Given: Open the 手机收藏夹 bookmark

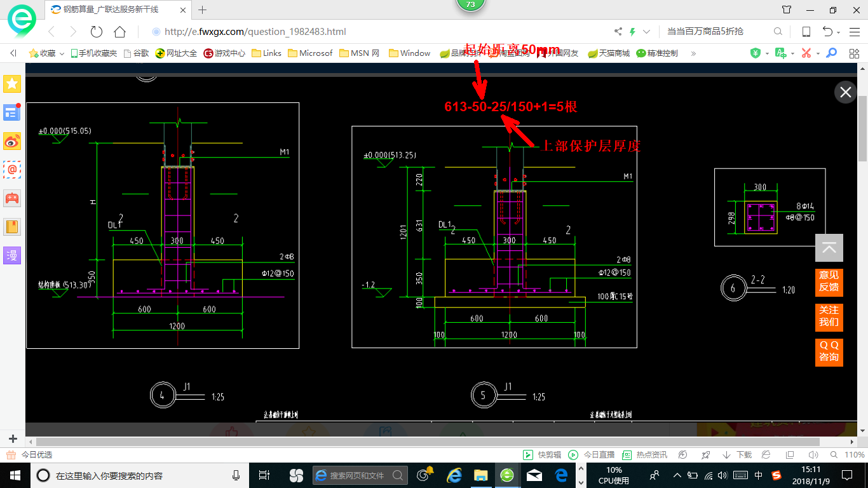Looking at the screenshot, I should click(93, 53).
